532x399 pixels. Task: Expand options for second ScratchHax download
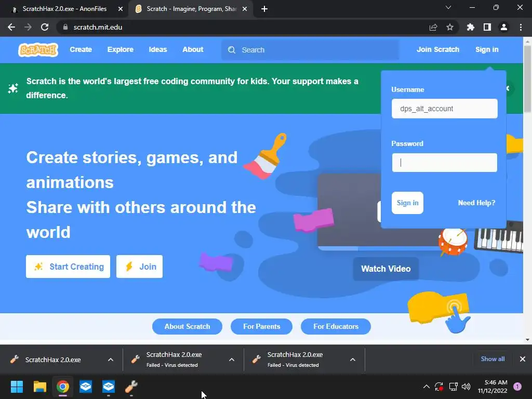pos(232,360)
